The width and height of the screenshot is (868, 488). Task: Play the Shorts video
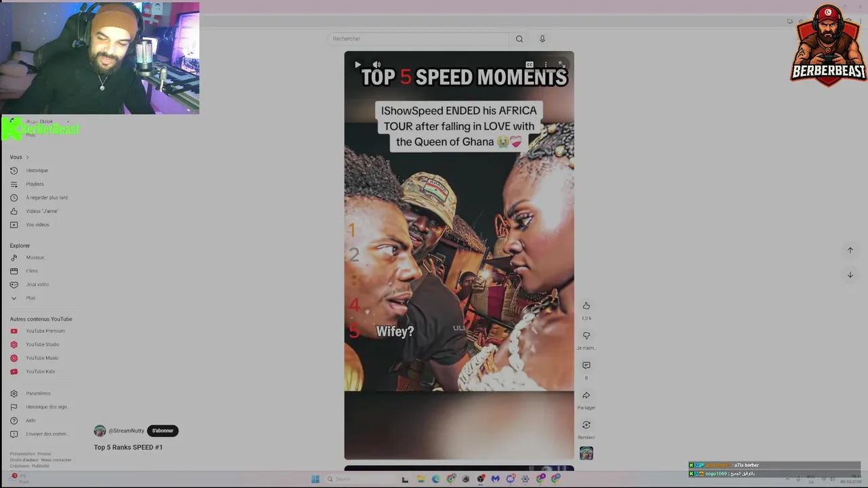pyautogui.click(x=357, y=65)
